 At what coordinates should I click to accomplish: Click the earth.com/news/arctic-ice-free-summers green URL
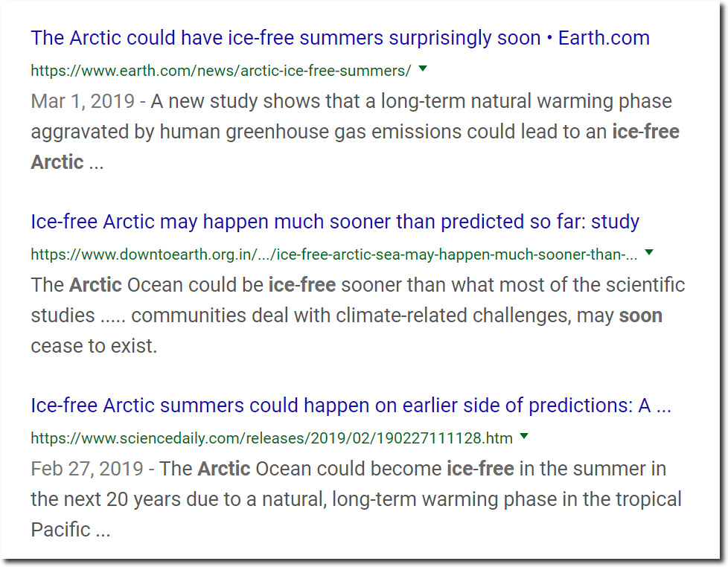pyautogui.click(x=221, y=71)
